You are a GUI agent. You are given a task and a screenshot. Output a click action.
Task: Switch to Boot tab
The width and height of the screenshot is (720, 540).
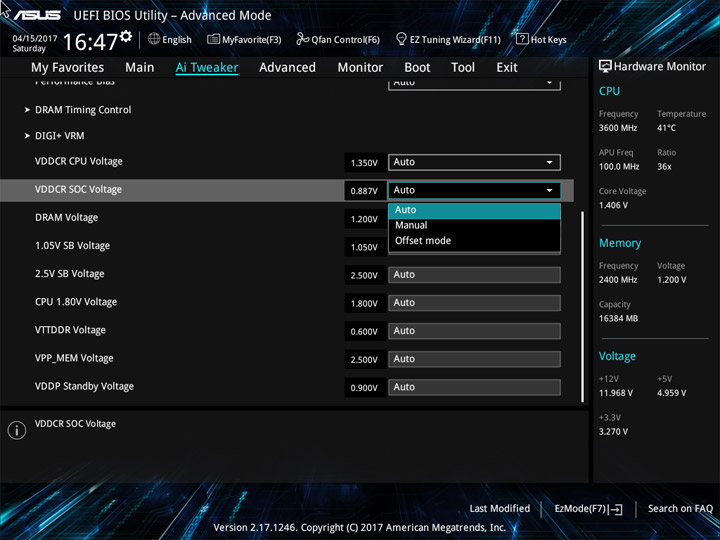417,68
